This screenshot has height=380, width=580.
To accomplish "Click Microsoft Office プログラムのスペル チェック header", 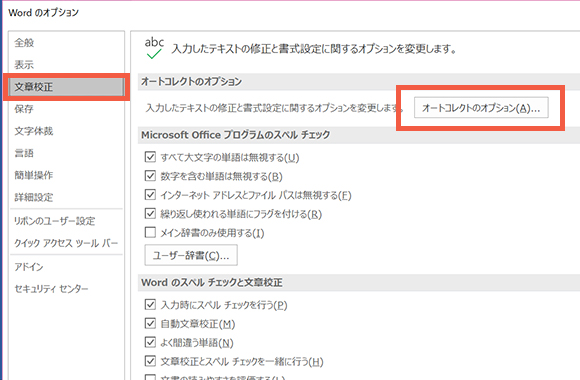I will [236, 135].
